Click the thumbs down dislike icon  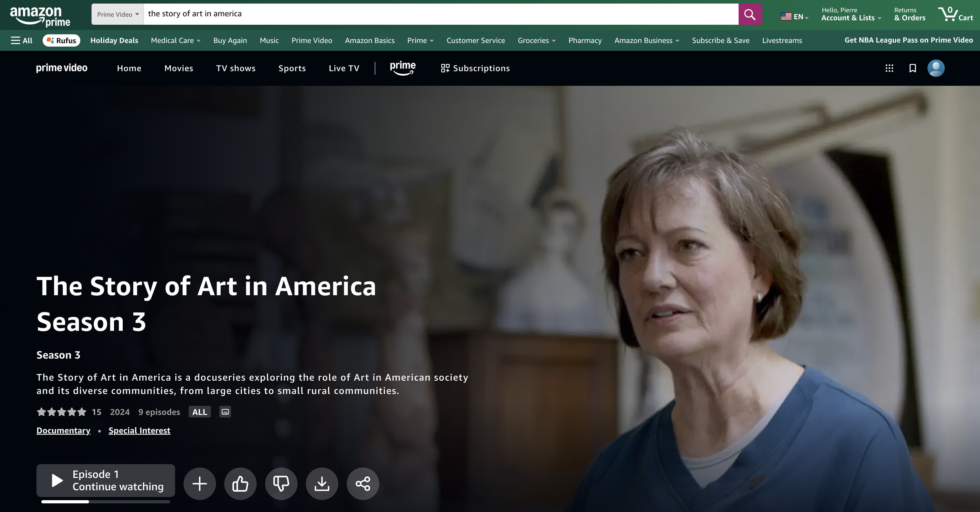click(x=281, y=483)
